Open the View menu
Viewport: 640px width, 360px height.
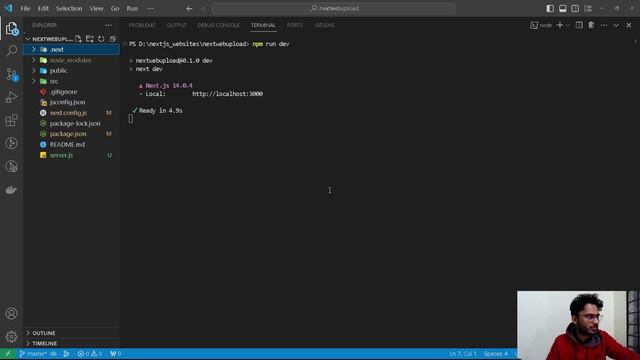(96, 9)
